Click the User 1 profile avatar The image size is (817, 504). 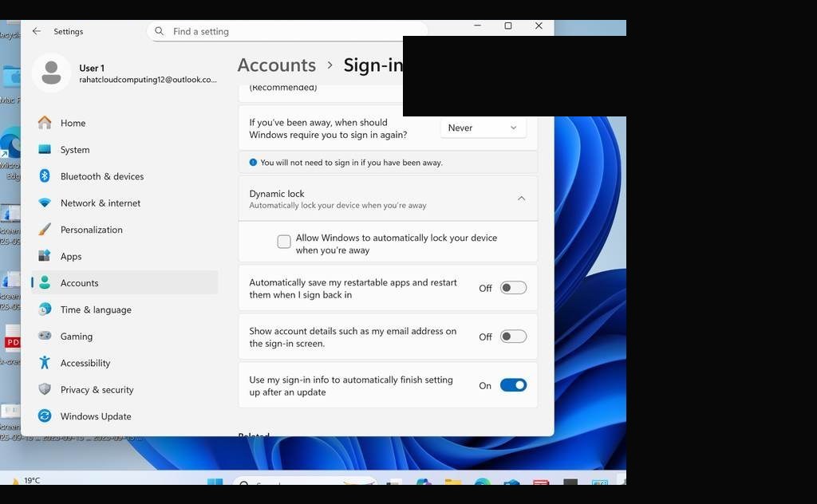click(51, 73)
